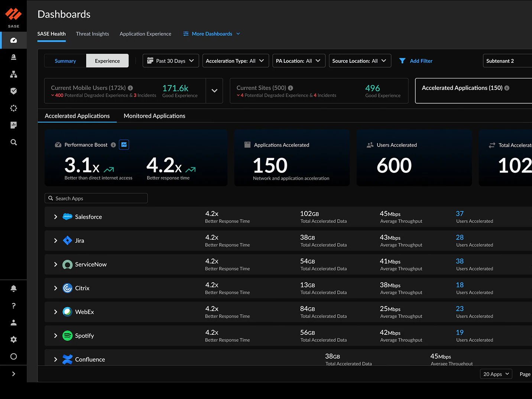Click the search magnifier icon in sidebar
The width and height of the screenshot is (532, 399).
14,142
